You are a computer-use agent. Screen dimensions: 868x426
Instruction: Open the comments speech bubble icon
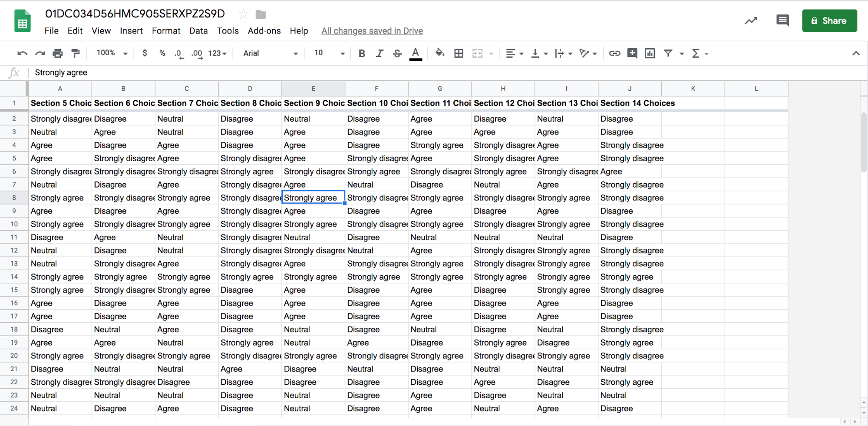(x=782, y=20)
